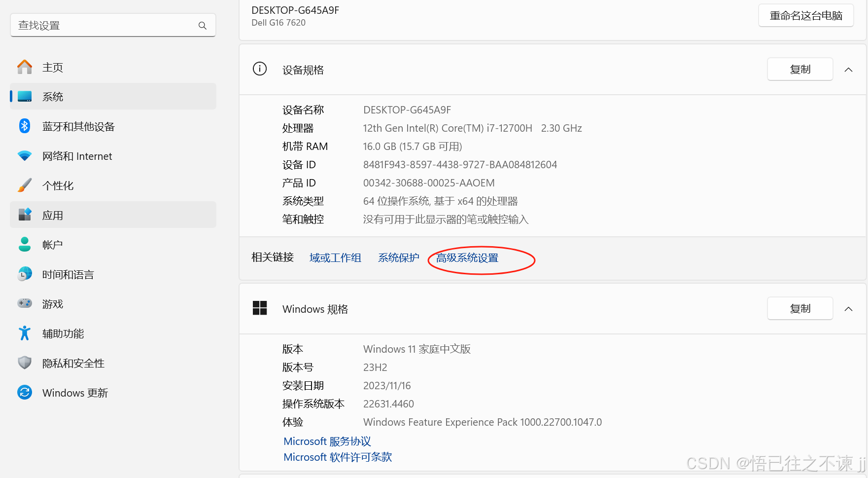Copy Windows specs with 复制 button
This screenshot has height=478, width=868.
[x=800, y=309]
